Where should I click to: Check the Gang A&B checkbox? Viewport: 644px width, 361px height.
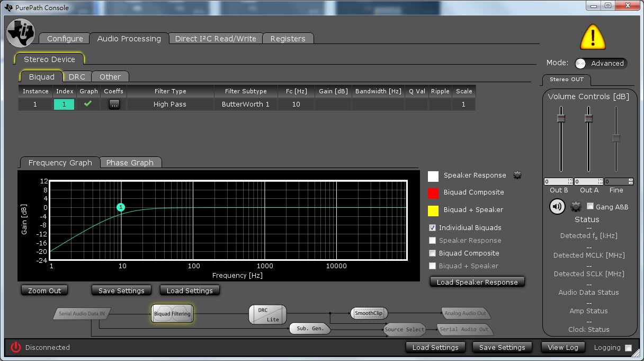tap(590, 206)
